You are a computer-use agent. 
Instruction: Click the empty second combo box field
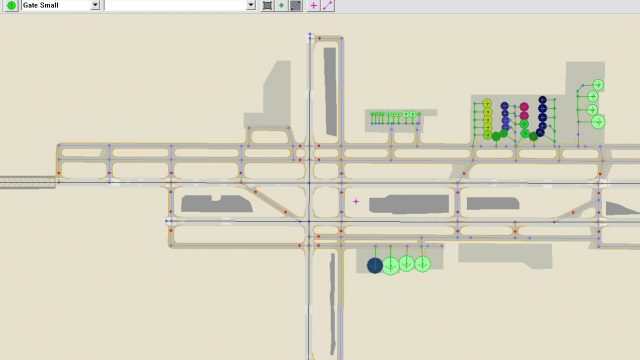click(x=180, y=5)
